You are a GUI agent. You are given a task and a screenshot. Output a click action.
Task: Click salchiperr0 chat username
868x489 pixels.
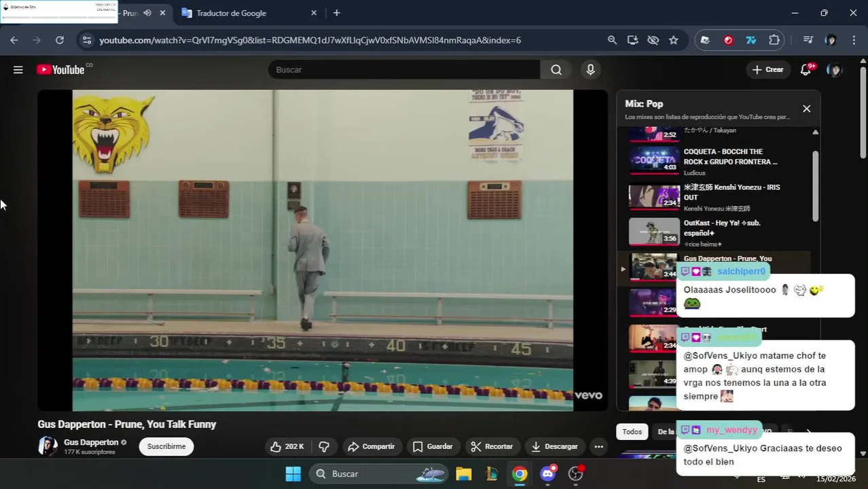pos(741,272)
